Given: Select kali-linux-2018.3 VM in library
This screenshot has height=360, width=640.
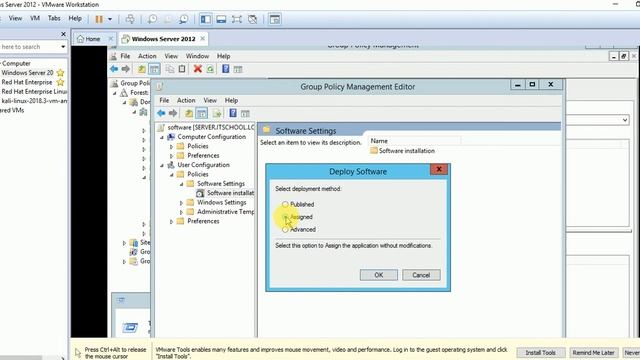Looking at the screenshot, I should click(x=34, y=101).
